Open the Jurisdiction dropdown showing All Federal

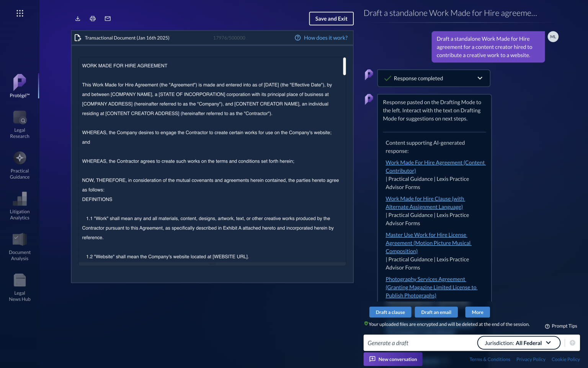519,343
